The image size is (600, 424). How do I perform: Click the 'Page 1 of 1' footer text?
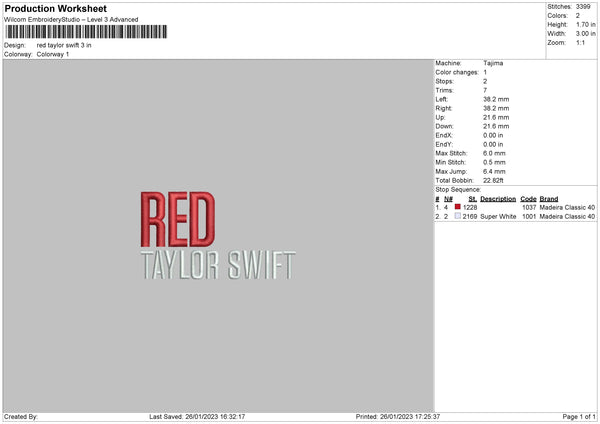pos(579,416)
